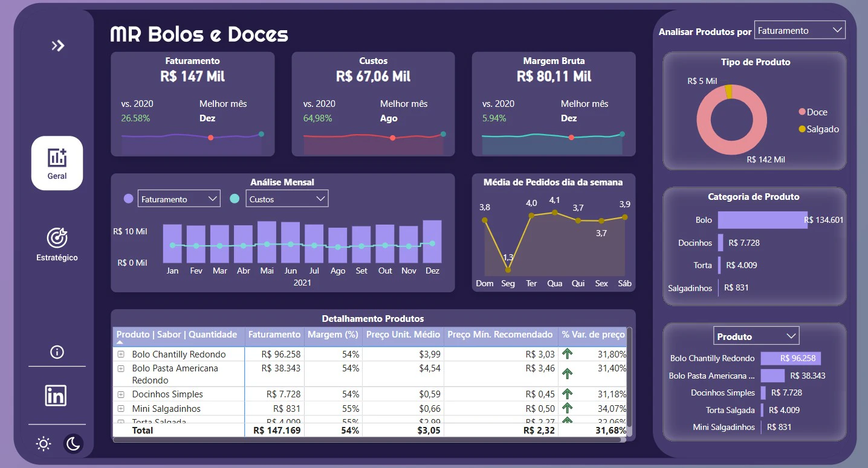The width and height of the screenshot is (868, 468).
Task: Click the Faturamento KPI card value R$ 147 Mil
Action: coord(193,77)
